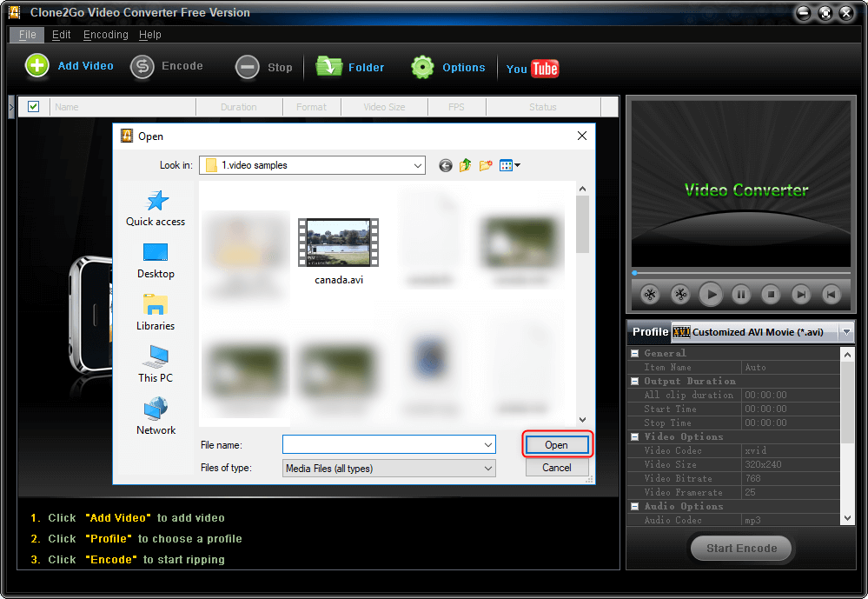The width and height of the screenshot is (868, 599).
Task: Click the Item Name Auto value
Action: click(791, 368)
